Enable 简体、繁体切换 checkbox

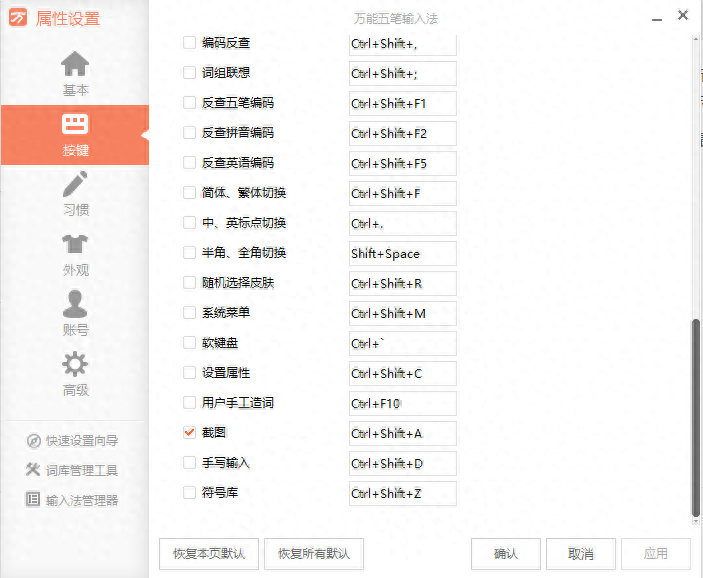[x=189, y=193]
